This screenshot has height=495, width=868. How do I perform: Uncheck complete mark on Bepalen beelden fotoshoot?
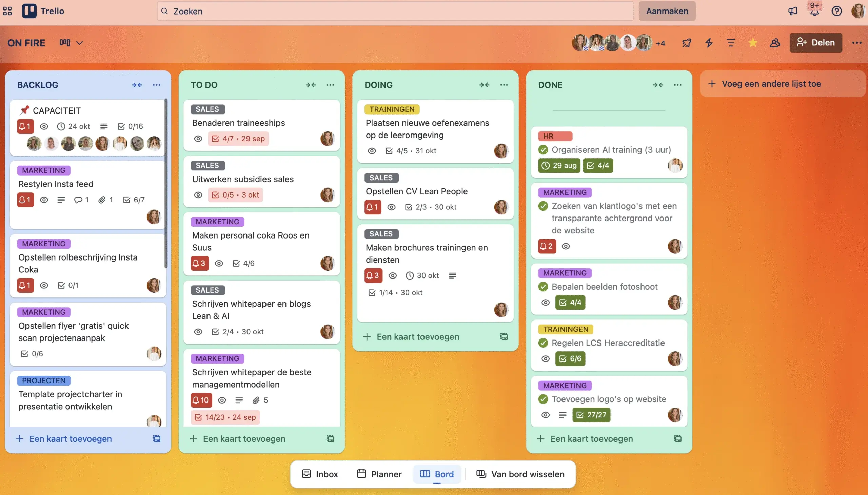click(543, 287)
